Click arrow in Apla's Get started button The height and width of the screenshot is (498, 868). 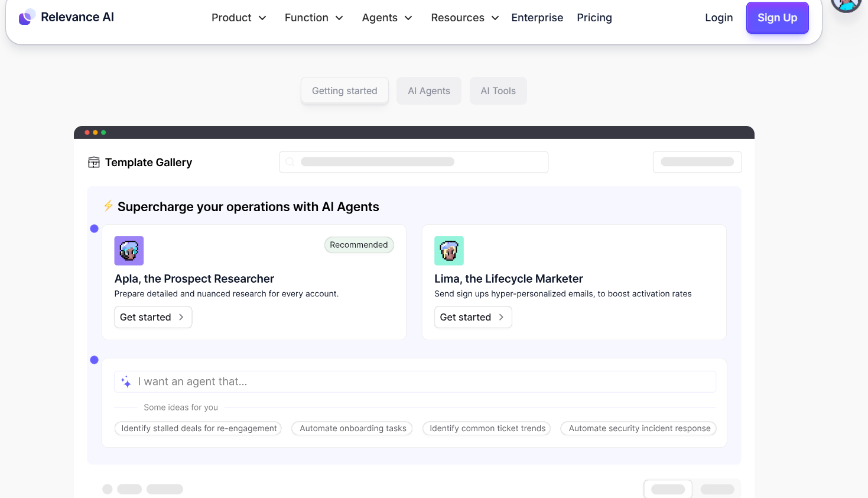181,317
